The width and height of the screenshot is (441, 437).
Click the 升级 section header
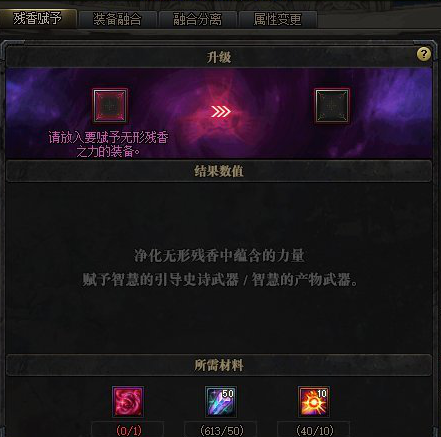218,57
